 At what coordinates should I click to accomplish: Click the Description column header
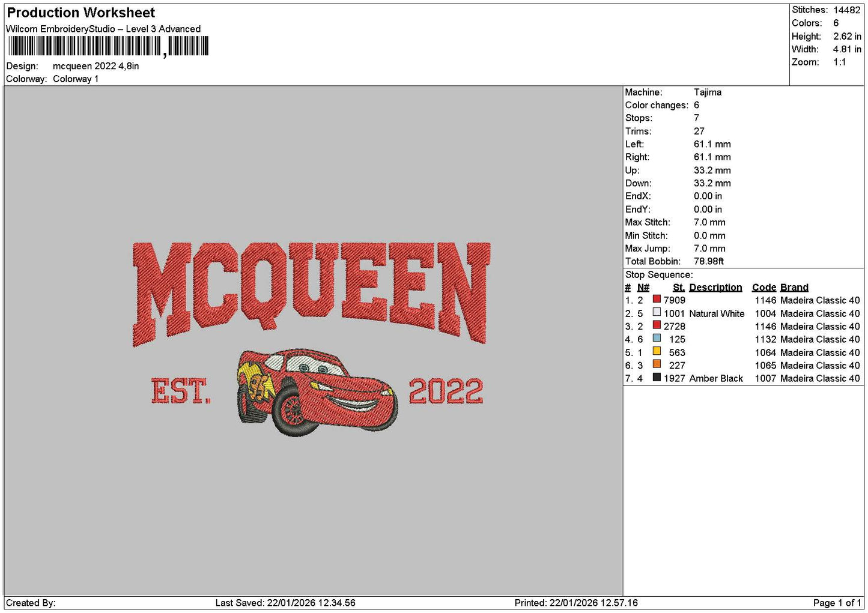(x=715, y=288)
